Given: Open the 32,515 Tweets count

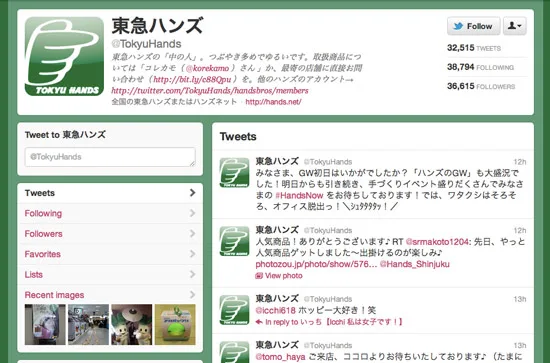Looking at the screenshot, I should (474, 48).
